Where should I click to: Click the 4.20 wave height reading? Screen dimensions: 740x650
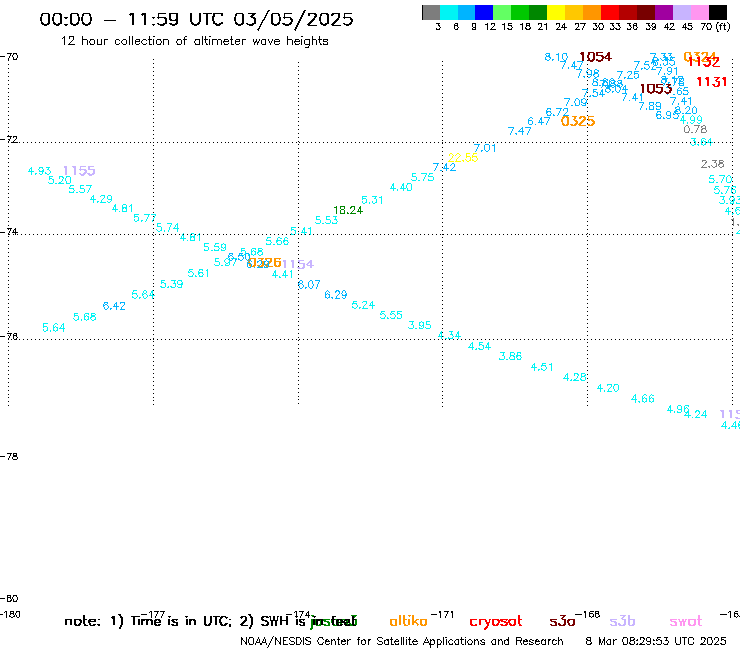[608, 388]
